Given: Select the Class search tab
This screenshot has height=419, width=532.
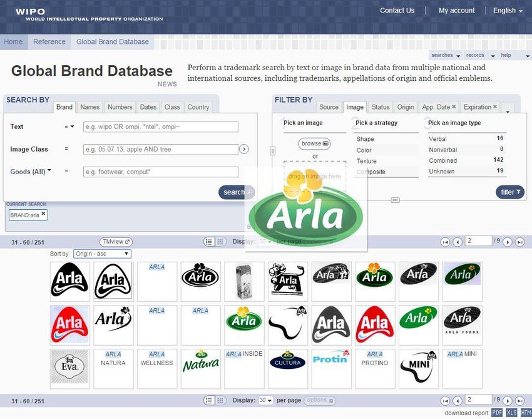Looking at the screenshot, I should click(172, 107).
